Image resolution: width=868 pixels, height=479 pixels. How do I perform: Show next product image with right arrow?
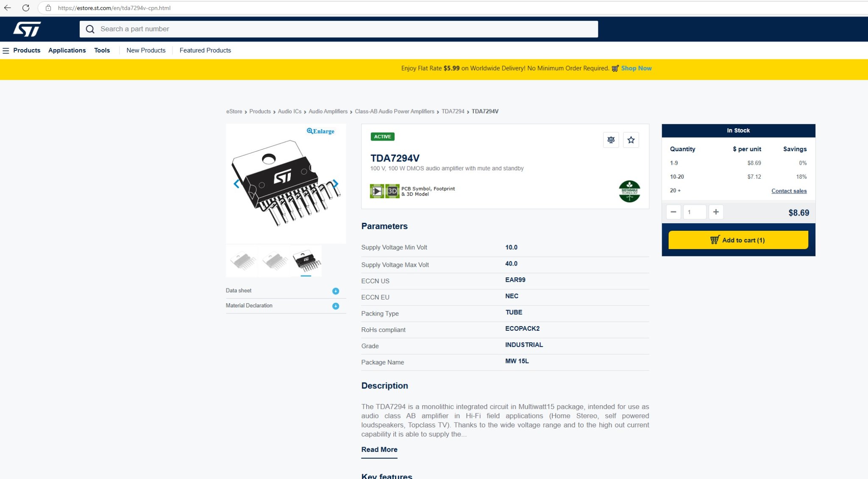[335, 184]
